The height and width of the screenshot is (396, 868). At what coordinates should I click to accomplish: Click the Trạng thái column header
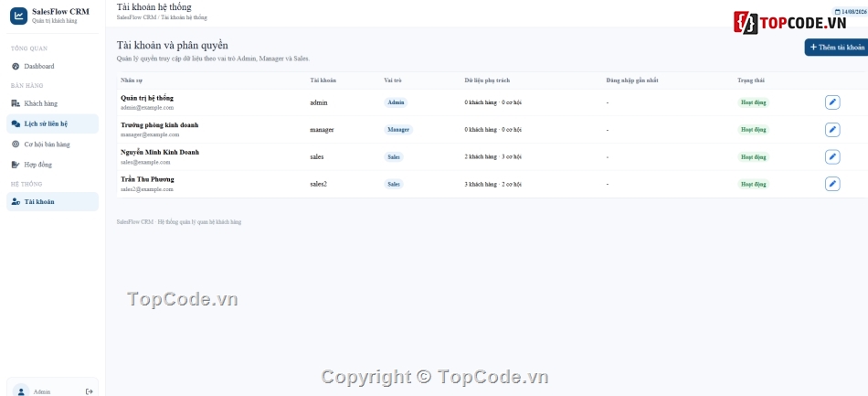point(751,80)
